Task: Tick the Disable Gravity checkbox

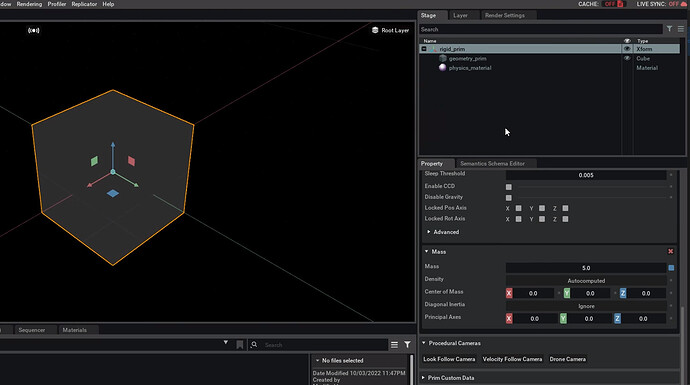Action: [509, 198]
